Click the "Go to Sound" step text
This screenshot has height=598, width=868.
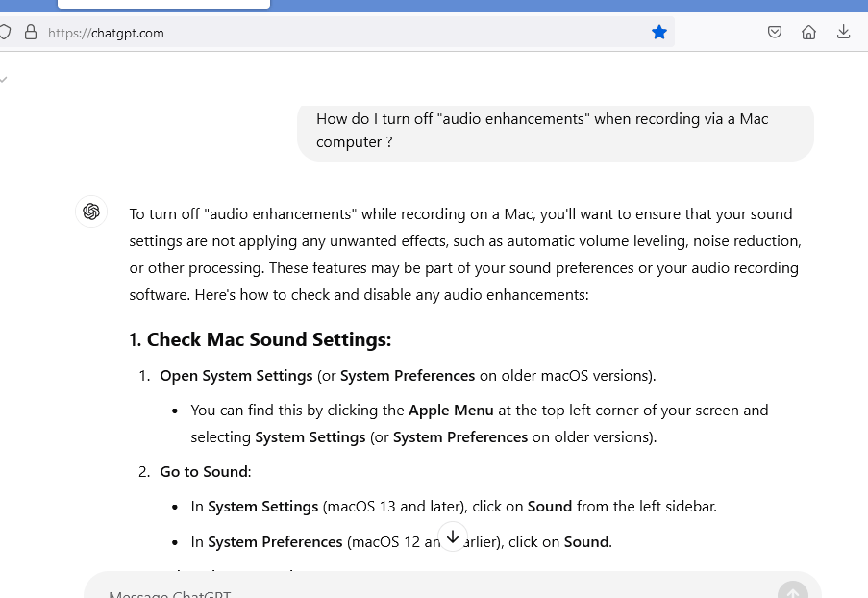click(x=205, y=471)
